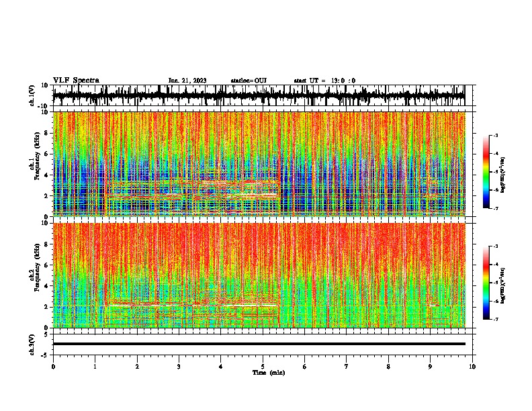Click the '-7' label on ch.2 color bar
532x411 pixels.
point(495,320)
